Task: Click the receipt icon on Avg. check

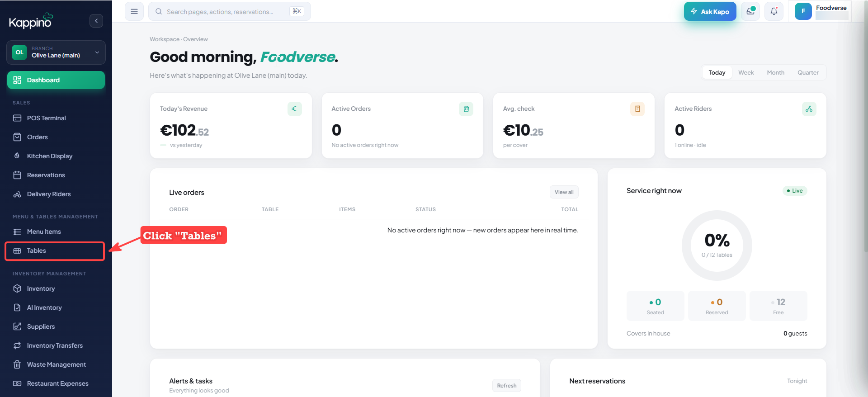Action: point(637,109)
